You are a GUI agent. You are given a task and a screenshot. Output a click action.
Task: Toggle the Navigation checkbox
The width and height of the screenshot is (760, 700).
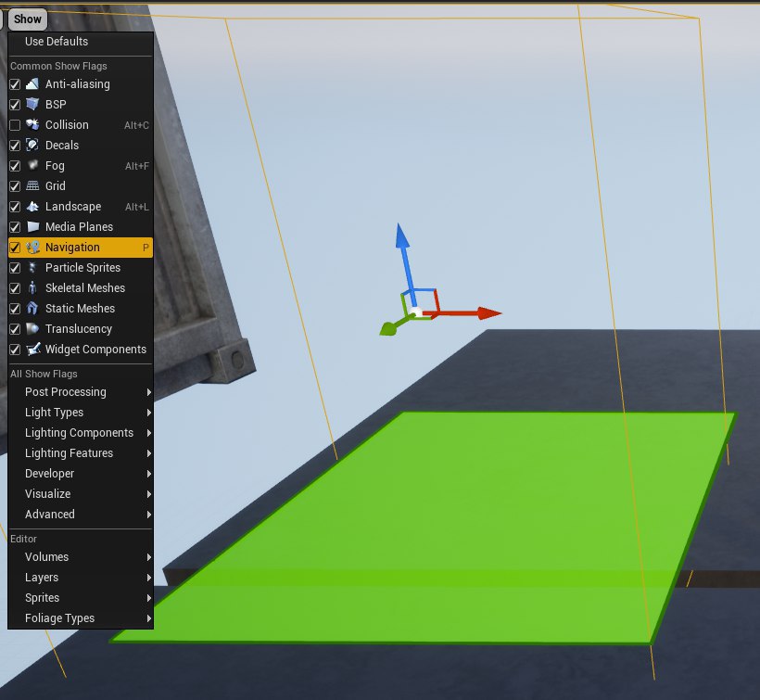pyautogui.click(x=15, y=248)
